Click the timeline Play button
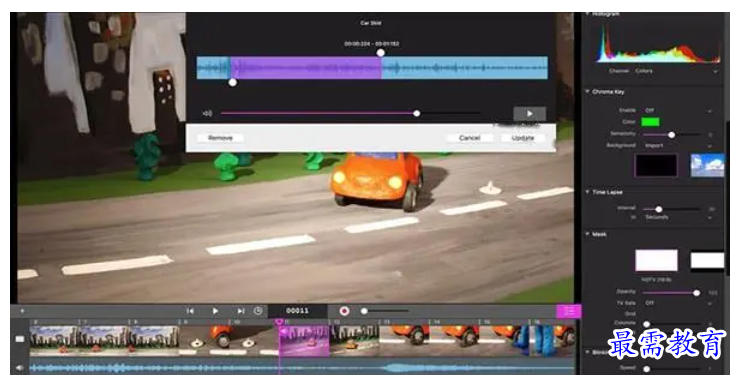 pyautogui.click(x=215, y=311)
